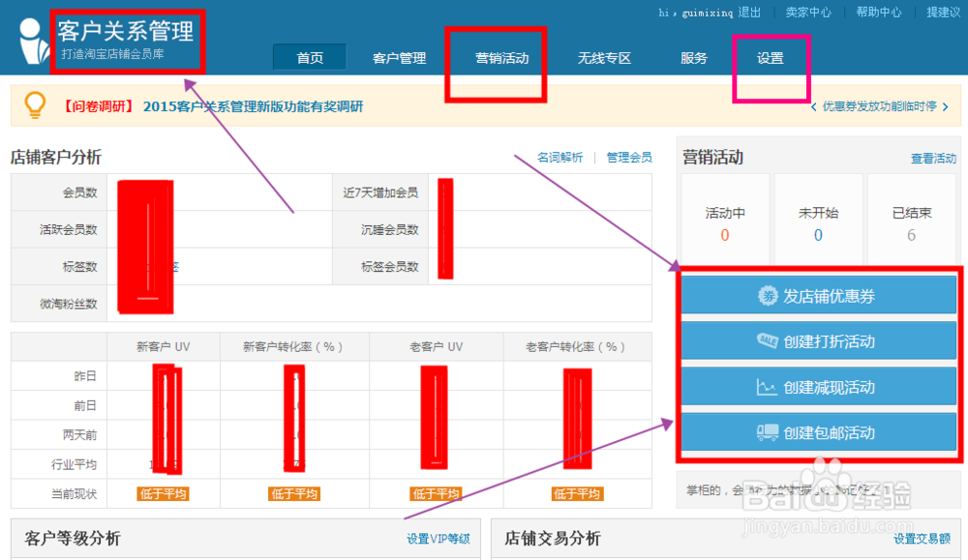Click the 查看活动 link
The height and width of the screenshot is (560, 968).
tap(932, 157)
